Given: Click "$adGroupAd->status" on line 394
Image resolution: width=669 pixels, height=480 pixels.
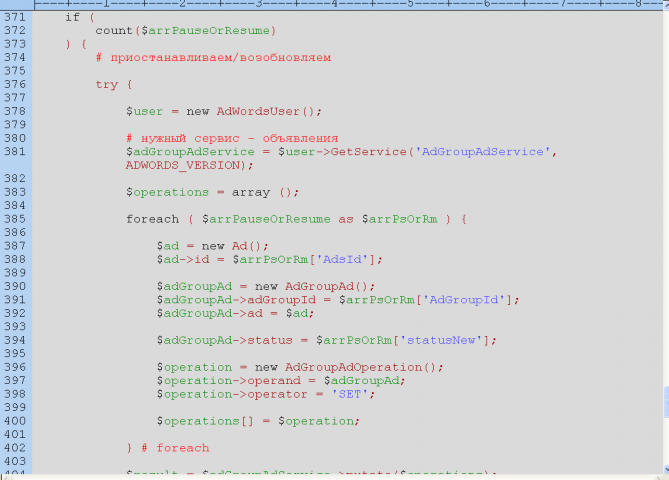Looking at the screenshot, I should click(224, 340).
